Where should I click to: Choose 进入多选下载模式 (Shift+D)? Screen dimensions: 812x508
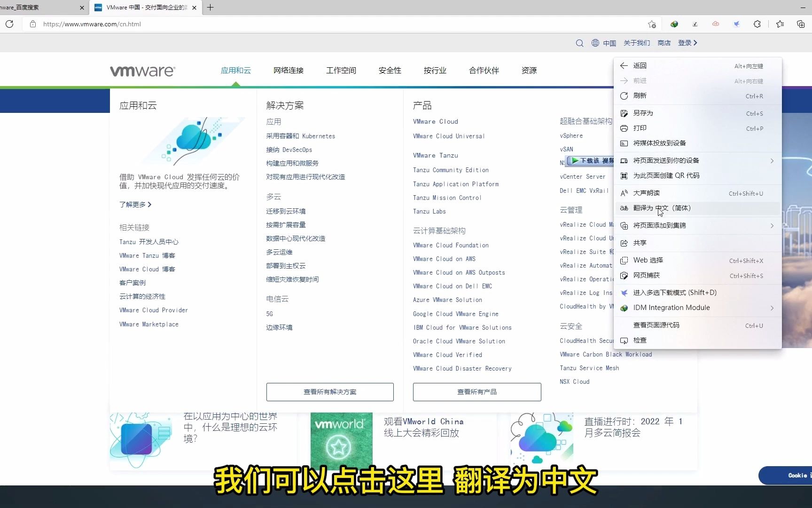tap(697, 293)
